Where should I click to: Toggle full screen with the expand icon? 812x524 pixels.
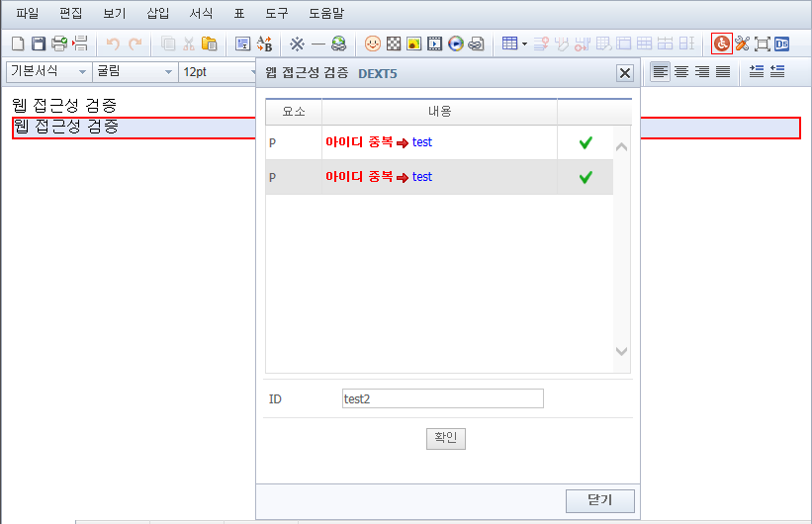point(762,44)
